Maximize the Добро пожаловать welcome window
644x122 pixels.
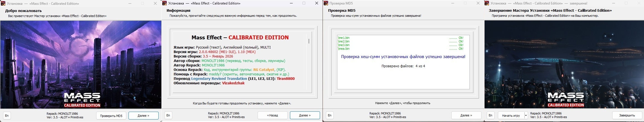[x=142, y=3]
